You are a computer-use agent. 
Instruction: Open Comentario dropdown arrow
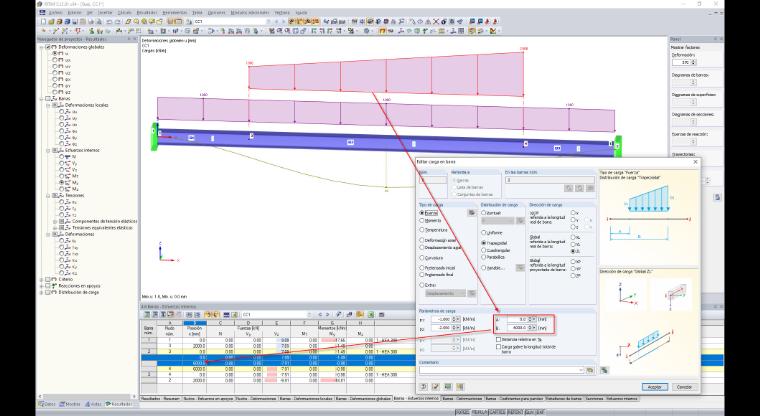pyautogui.click(x=581, y=370)
